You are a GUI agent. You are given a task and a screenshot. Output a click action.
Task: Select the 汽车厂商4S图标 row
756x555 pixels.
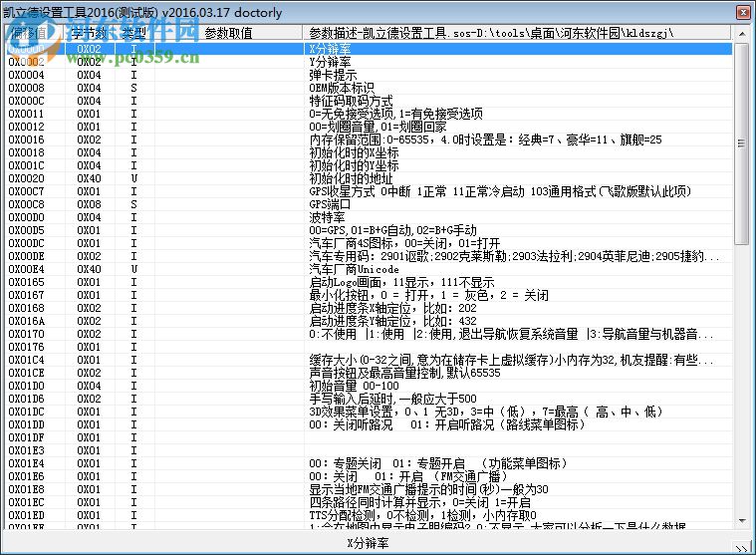pyautogui.click(x=370, y=243)
